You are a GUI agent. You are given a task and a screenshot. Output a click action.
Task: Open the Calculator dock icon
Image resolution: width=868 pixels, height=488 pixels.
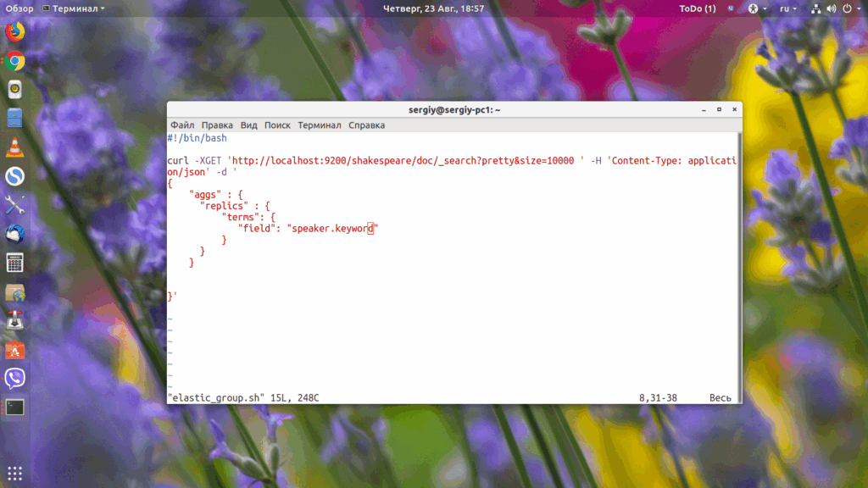point(15,263)
